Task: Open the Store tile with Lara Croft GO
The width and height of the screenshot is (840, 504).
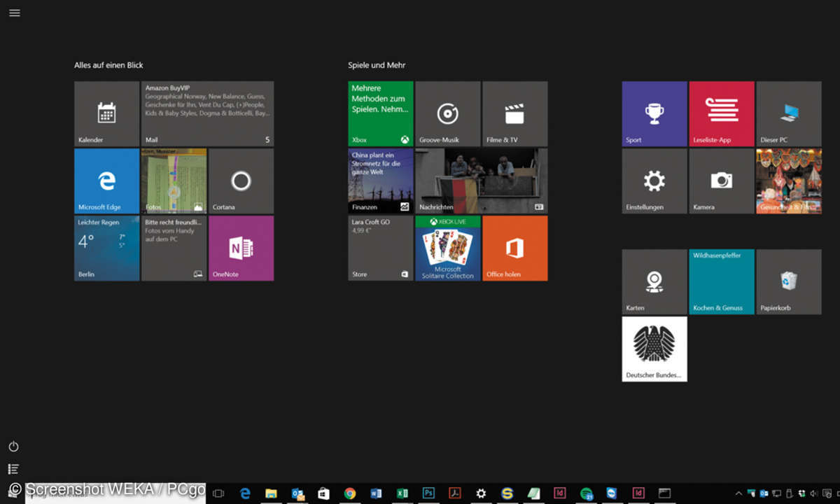Action: pyautogui.click(x=381, y=248)
